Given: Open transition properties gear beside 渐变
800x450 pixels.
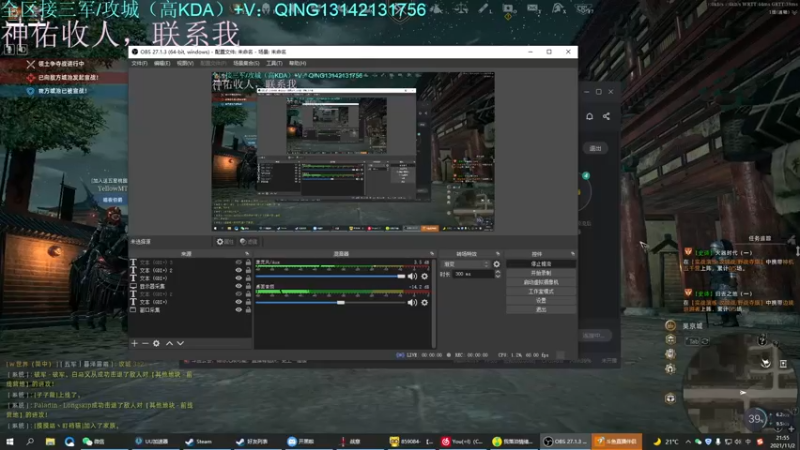Looking at the screenshot, I should [496, 264].
